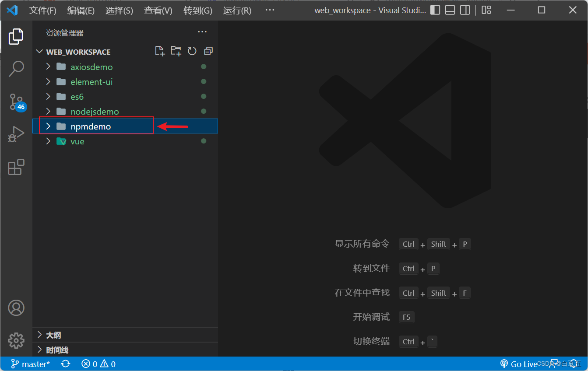Viewport: 588px width, 371px height.
Task: Open the Extensions view icon
Action: [16, 167]
